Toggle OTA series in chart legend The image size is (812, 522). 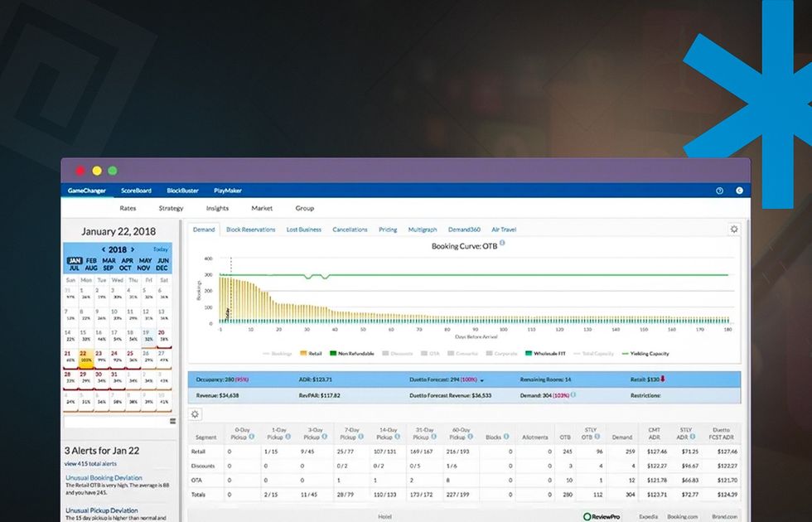[x=430, y=354]
